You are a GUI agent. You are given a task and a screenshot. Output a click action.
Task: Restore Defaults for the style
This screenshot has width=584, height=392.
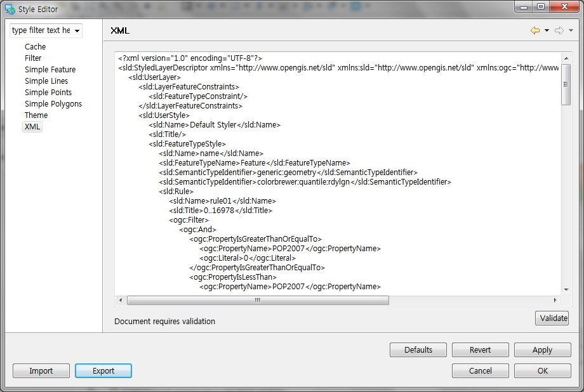pyautogui.click(x=418, y=350)
